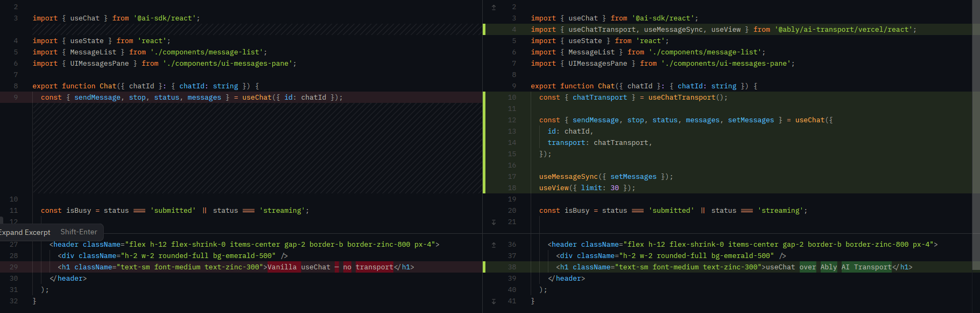Click the expand-down arrow beside line 41
Viewport: 980px width, 313px height.
(493, 301)
